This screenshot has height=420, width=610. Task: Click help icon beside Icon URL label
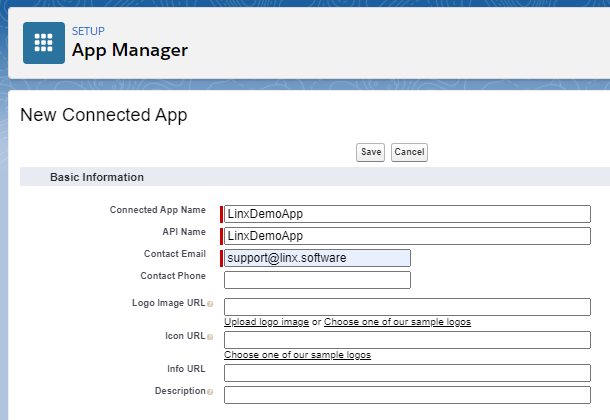click(x=210, y=336)
